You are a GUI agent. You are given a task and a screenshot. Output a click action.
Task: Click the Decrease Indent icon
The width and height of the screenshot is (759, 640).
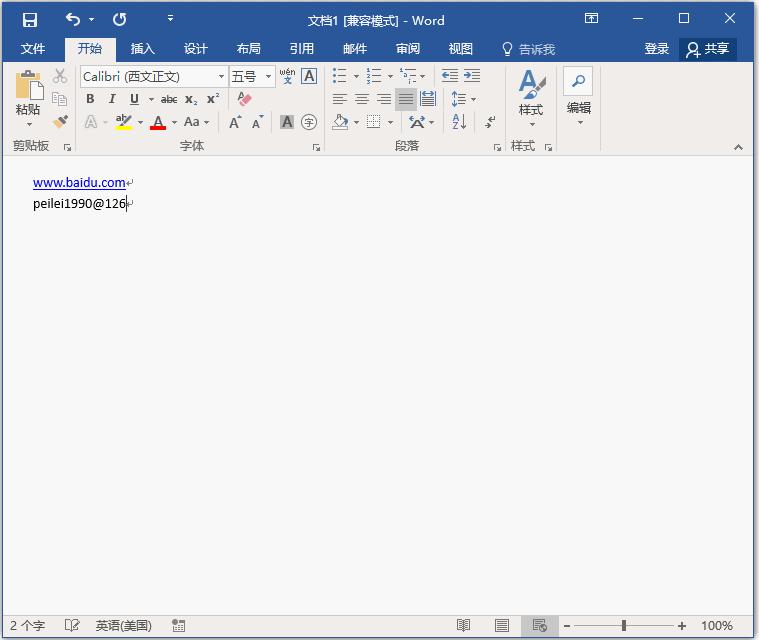pyautogui.click(x=450, y=76)
